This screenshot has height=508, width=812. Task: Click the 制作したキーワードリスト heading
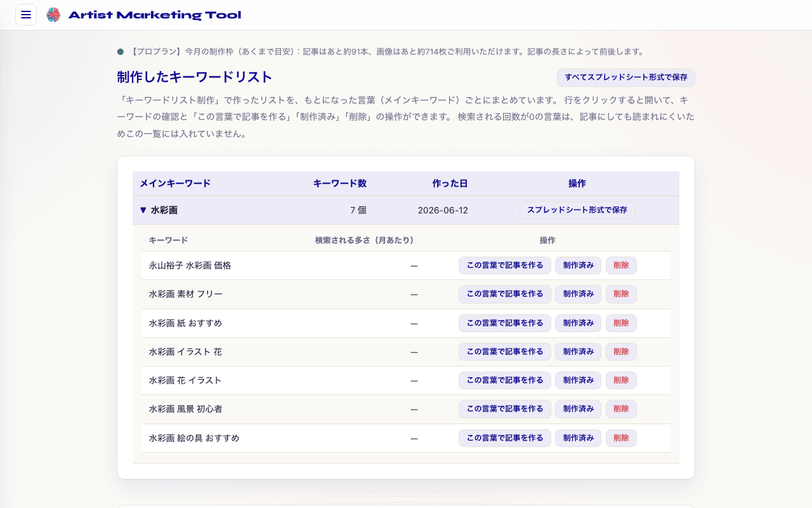[x=195, y=77]
